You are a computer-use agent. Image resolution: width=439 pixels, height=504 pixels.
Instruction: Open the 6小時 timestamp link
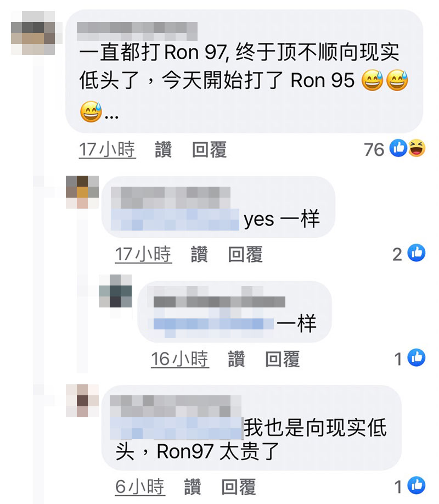(x=140, y=486)
